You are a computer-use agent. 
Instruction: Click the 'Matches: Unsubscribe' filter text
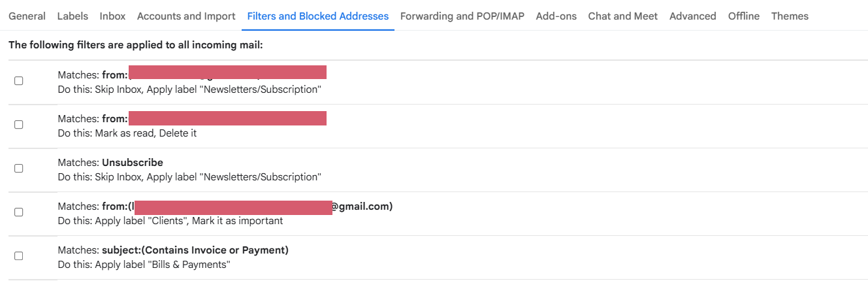[x=110, y=163]
